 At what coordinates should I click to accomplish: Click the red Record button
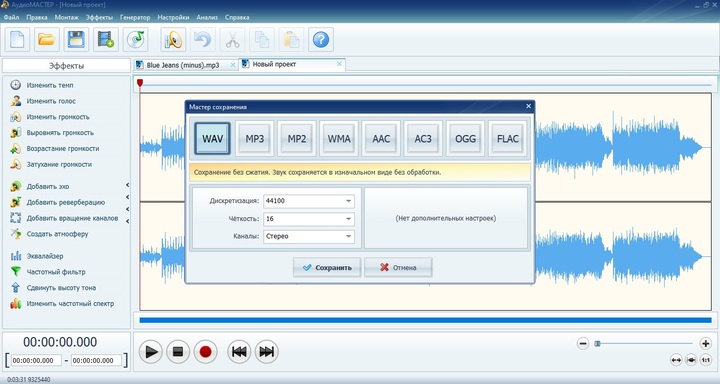[205, 352]
